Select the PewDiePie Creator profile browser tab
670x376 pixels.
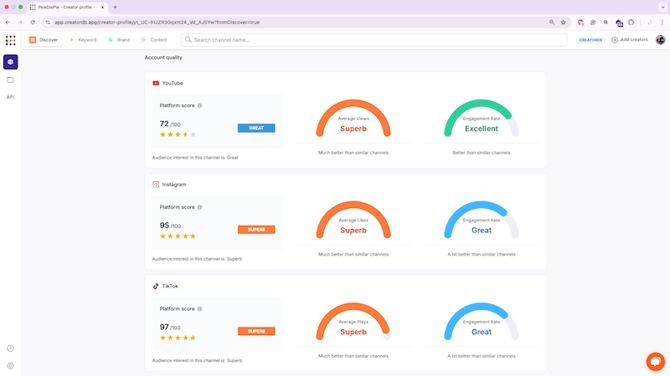tap(67, 7)
